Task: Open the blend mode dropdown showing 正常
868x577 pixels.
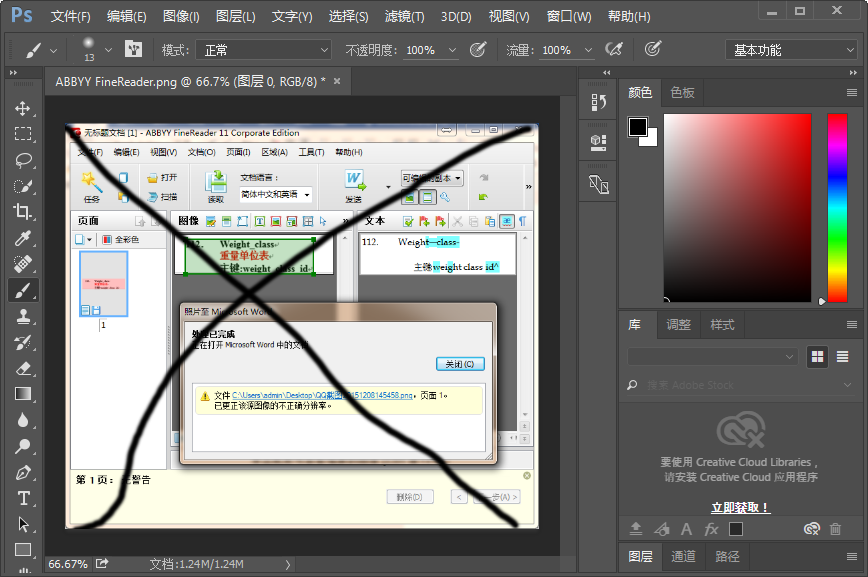Action: 265,50
